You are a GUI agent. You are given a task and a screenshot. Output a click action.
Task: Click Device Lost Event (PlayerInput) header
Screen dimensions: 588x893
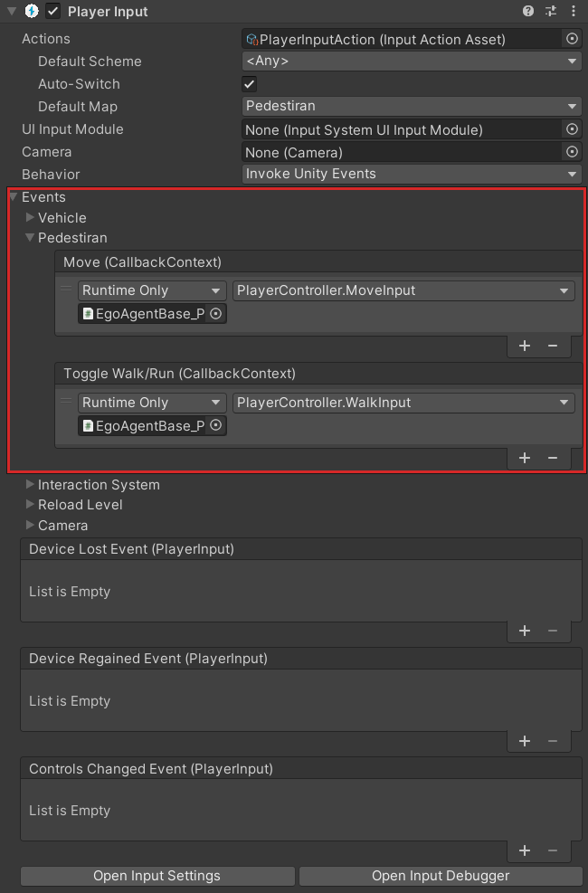300,549
